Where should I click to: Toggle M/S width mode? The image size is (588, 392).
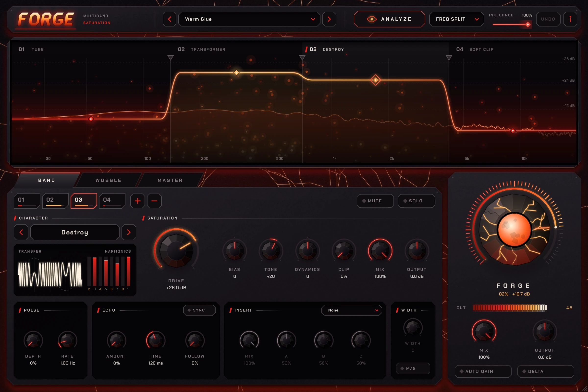413,368
